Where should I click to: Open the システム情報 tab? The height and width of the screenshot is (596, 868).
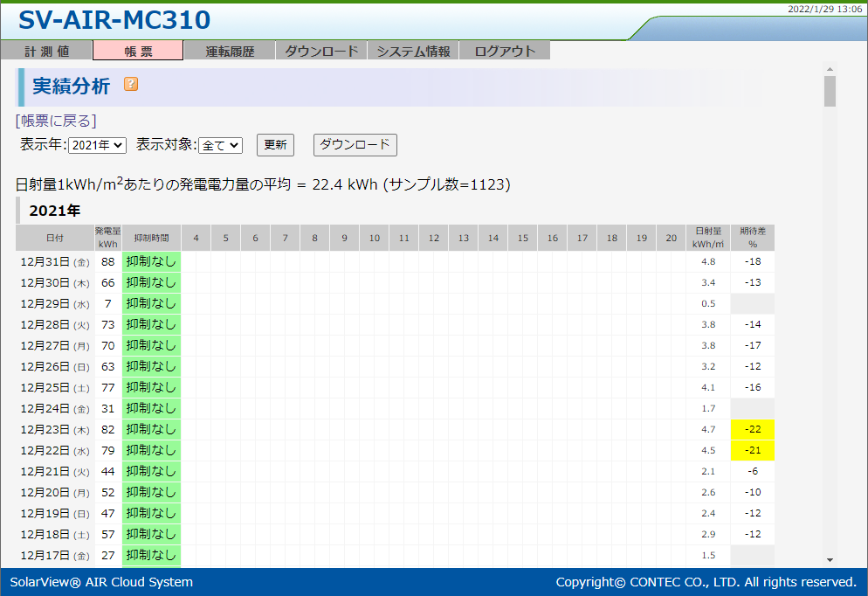click(413, 52)
